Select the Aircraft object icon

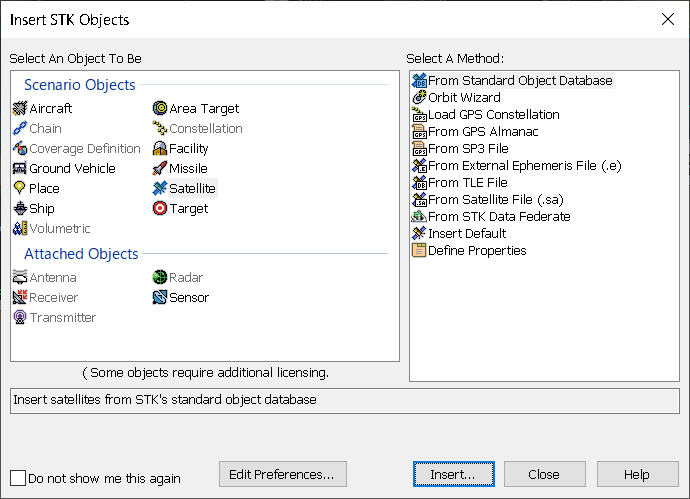pos(20,108)
